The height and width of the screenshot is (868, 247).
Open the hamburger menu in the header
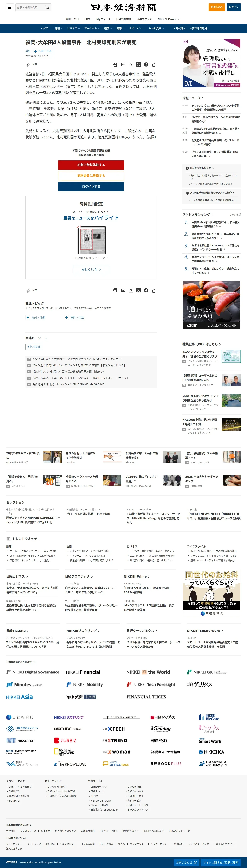coord(10,7)
